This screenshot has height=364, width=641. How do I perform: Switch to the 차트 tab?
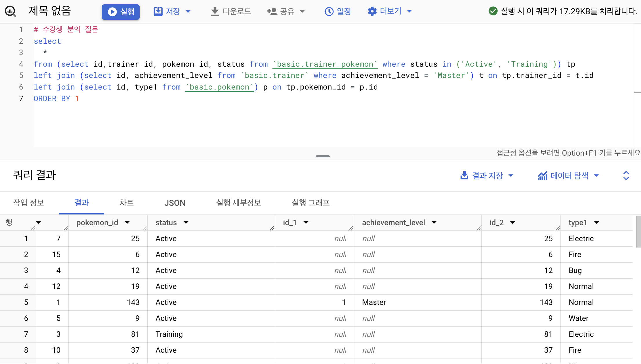126,203
